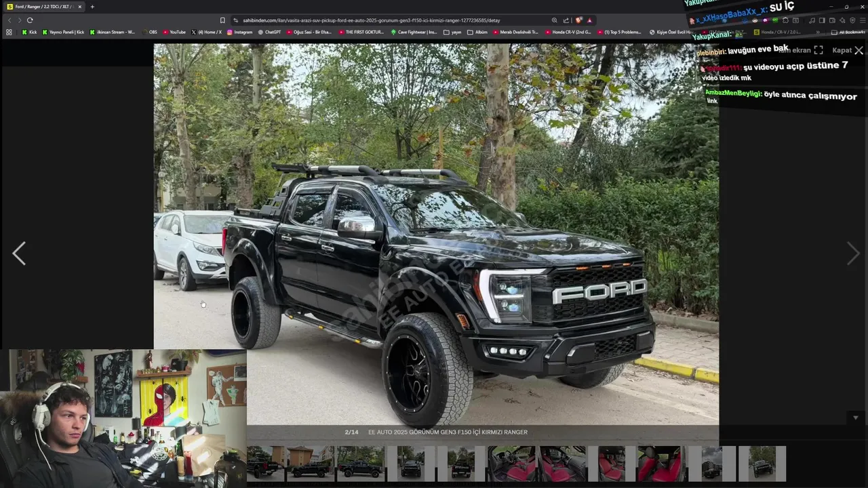
Task: Select the seventh gallery thumbnail
Action: pyautogui.click(x=562, y=464)
